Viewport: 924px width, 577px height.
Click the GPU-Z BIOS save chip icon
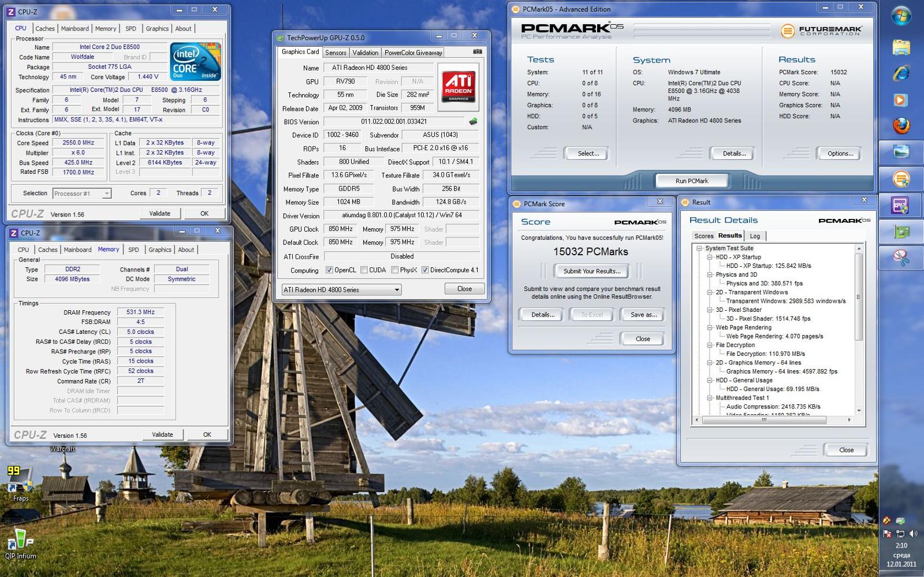pos(474,121)
